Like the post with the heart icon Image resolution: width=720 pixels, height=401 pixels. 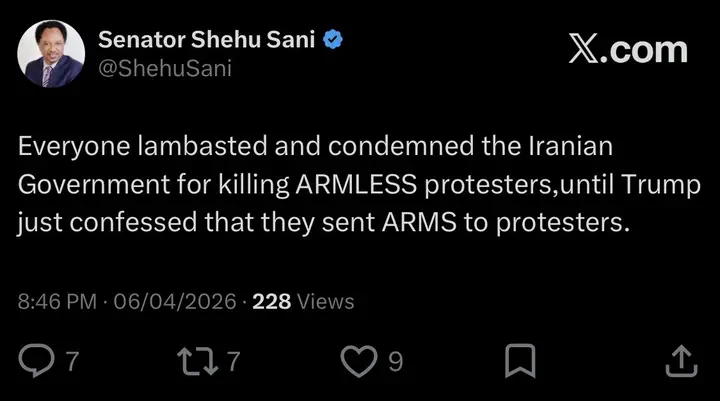pos(357,359)
